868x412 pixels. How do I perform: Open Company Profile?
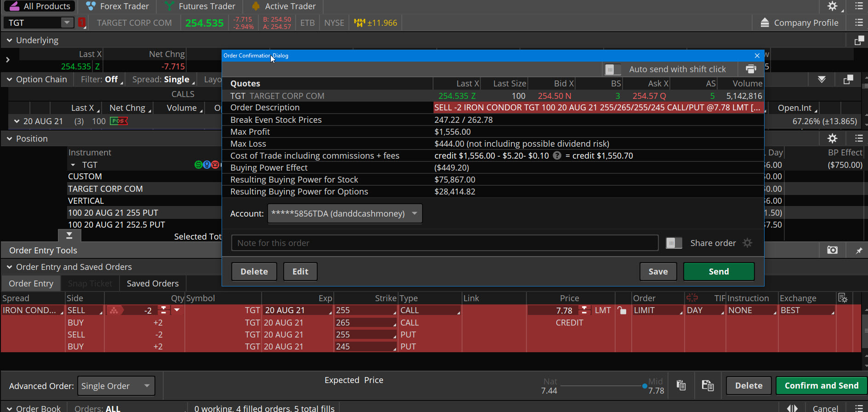799,23
